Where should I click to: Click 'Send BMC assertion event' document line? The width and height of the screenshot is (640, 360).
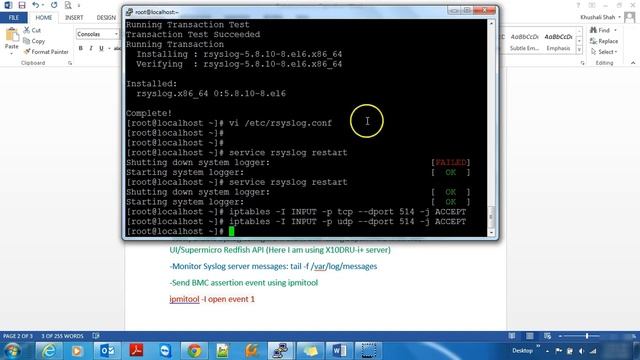(x=244, y=282)
